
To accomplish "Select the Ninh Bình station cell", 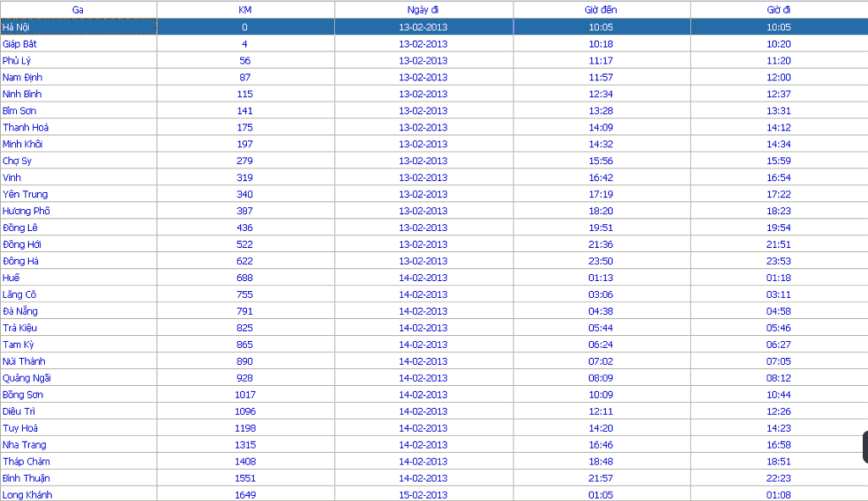I will (x=78, y=94).
